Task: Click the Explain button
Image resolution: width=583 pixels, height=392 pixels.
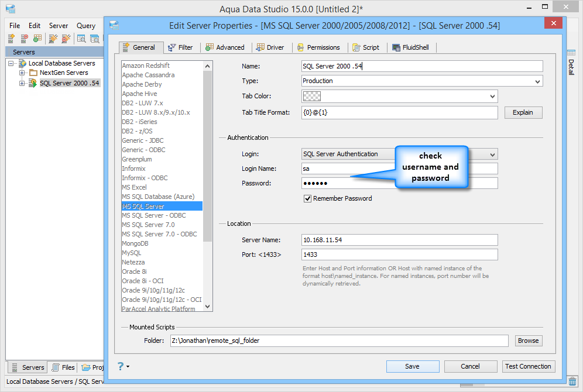Action: click(x=523, y=112)
